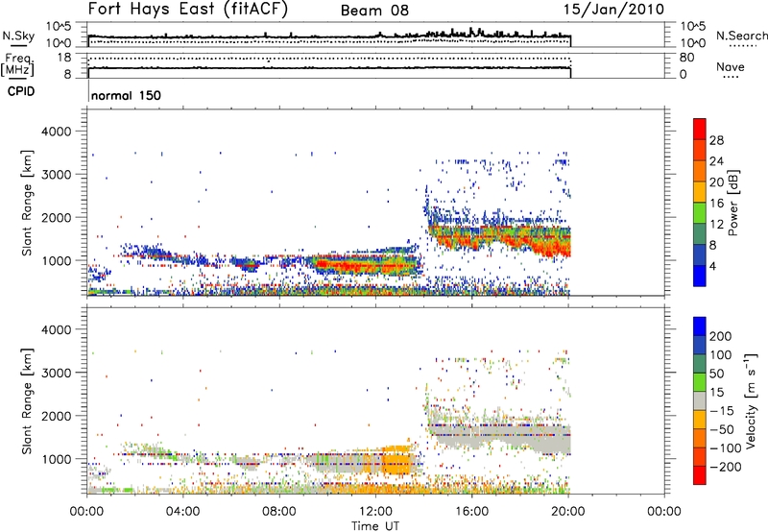Screen dimensions: 768x532
Task: Click the gray velocity band after 14:00 near 1500 km
Action: click(x=499, y=436)
